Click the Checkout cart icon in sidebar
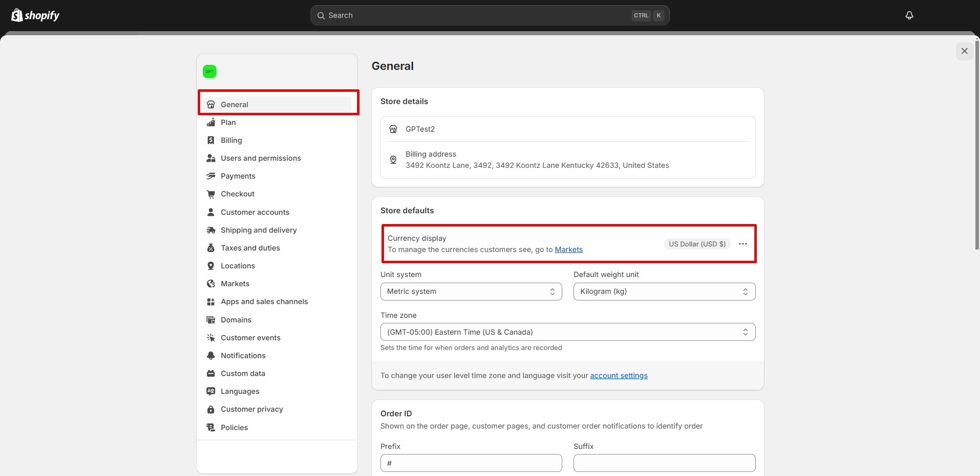 tap(210, 194)
